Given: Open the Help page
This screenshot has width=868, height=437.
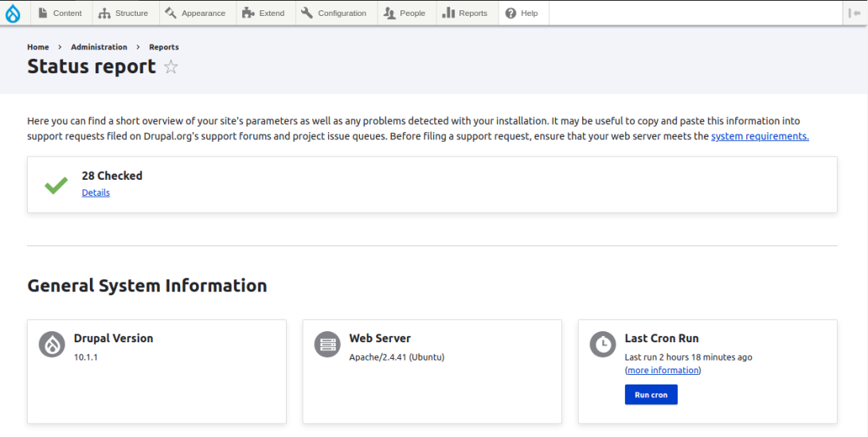Looking at the screenshot, I should 522,13.
